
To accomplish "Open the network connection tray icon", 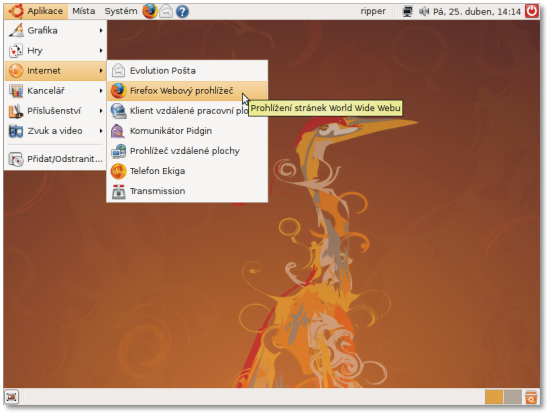I will pos(407,12).
